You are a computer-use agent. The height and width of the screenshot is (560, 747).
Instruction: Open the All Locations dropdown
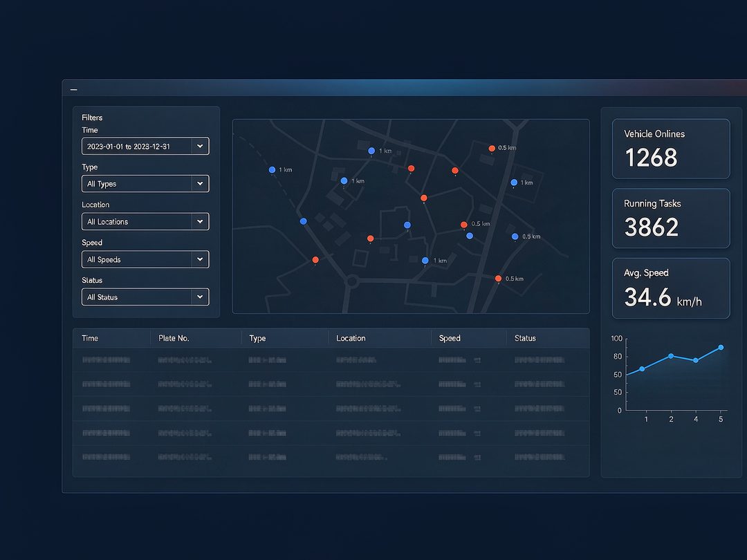[145, 221]
